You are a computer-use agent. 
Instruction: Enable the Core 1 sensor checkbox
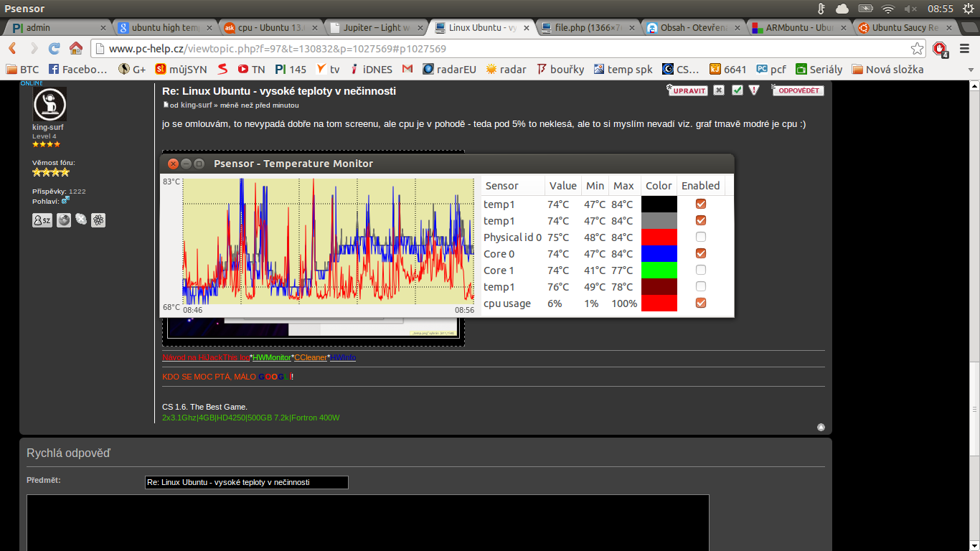pos(701,270)
